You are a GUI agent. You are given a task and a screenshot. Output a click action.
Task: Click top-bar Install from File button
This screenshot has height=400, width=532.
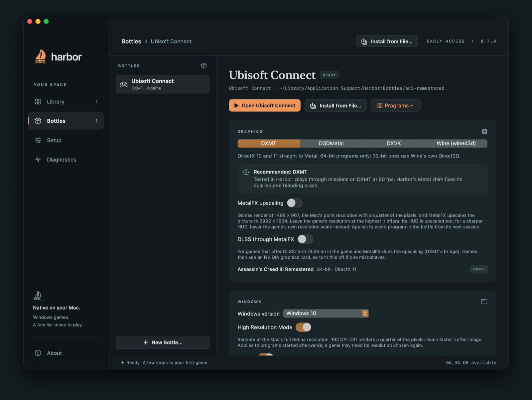[387, 41]
